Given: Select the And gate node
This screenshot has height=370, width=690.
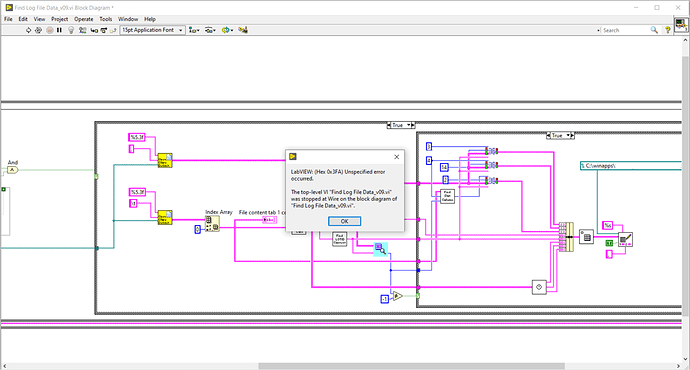Looking at the screenshot, I should tap(12, 170).
